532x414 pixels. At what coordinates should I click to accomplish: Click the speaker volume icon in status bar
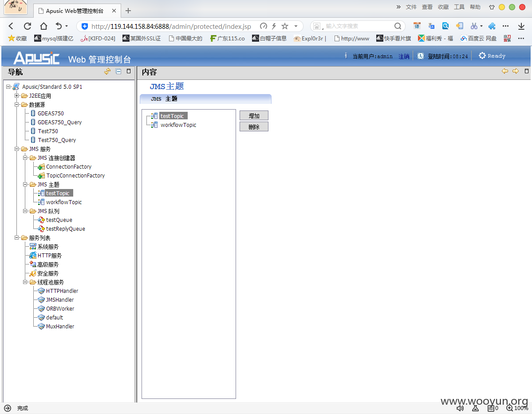pyautogui.click(x=460, y=408)
